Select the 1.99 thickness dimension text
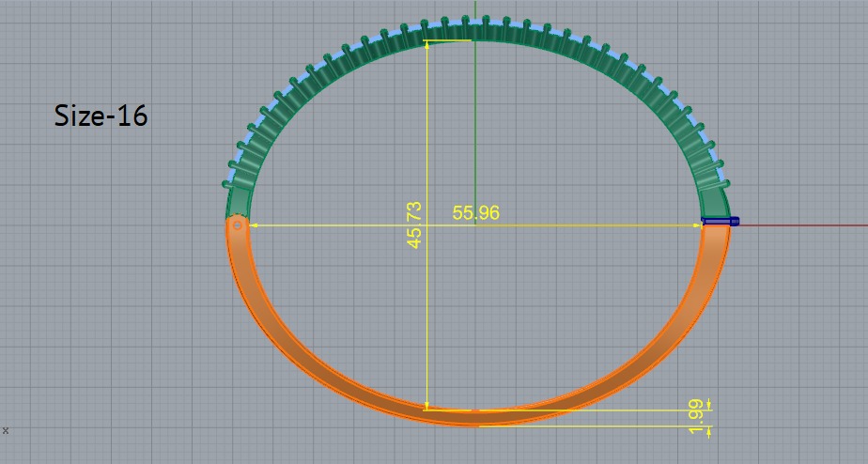This screenshot has width=868, height=464. pos(697,416)
